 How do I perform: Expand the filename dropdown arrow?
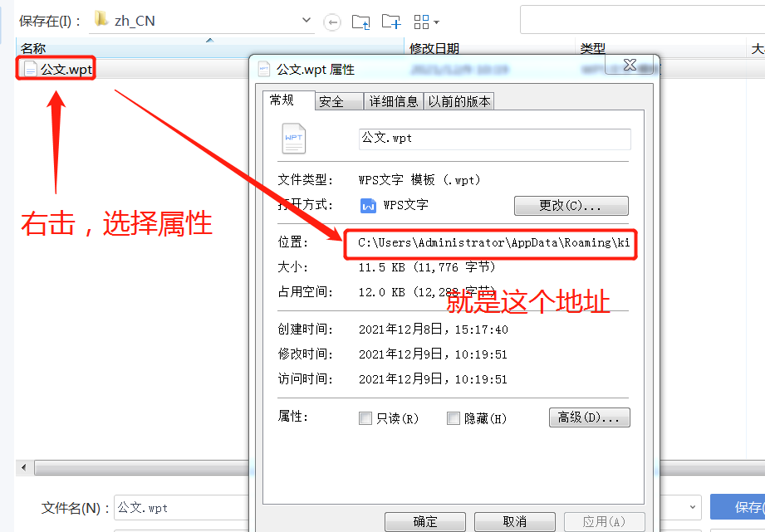click(x=694, y=507)
